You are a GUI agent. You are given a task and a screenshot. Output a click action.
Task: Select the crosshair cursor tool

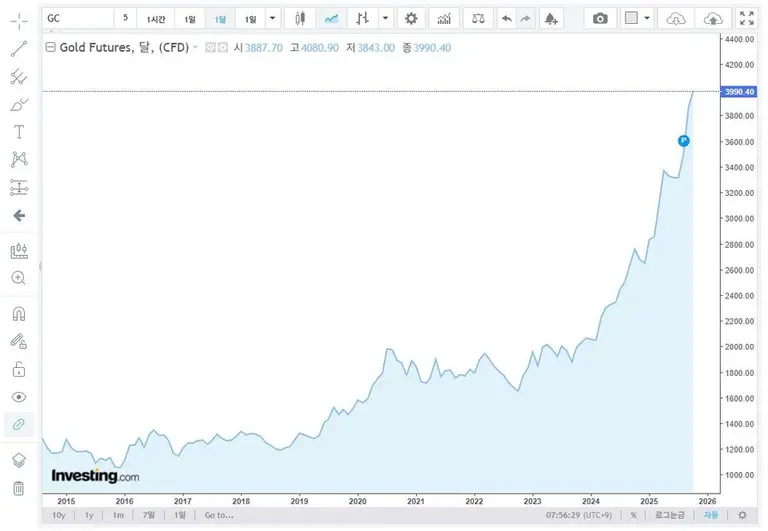point(18,20)
